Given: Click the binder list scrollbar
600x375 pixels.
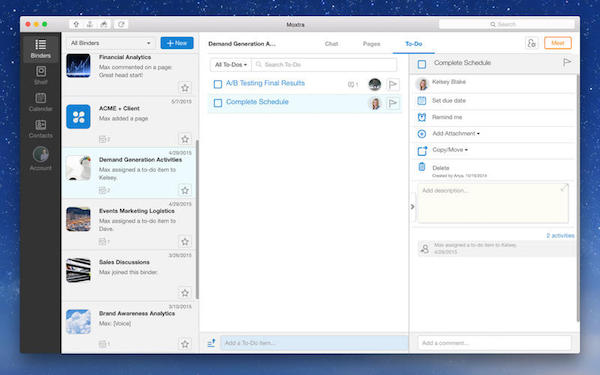Looking at the screenshot, I should tap(197, 219).
